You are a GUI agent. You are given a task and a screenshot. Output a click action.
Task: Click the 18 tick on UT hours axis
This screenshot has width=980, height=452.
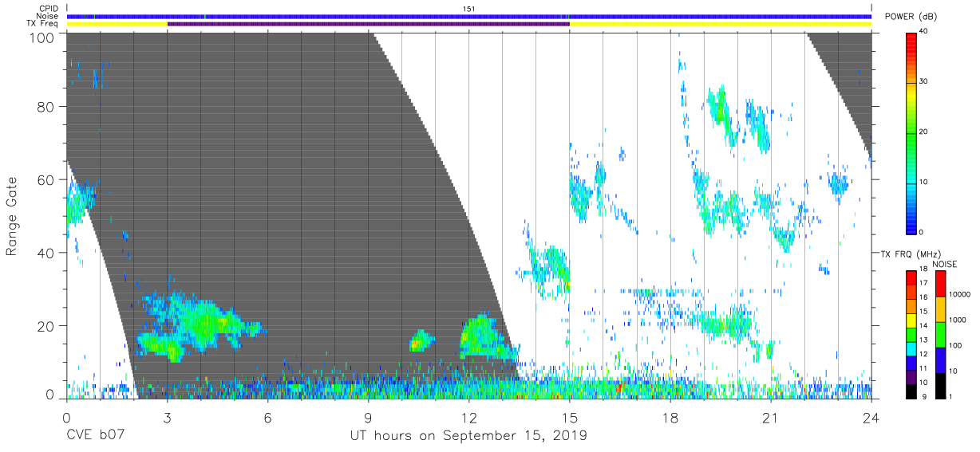coord(670,418)
